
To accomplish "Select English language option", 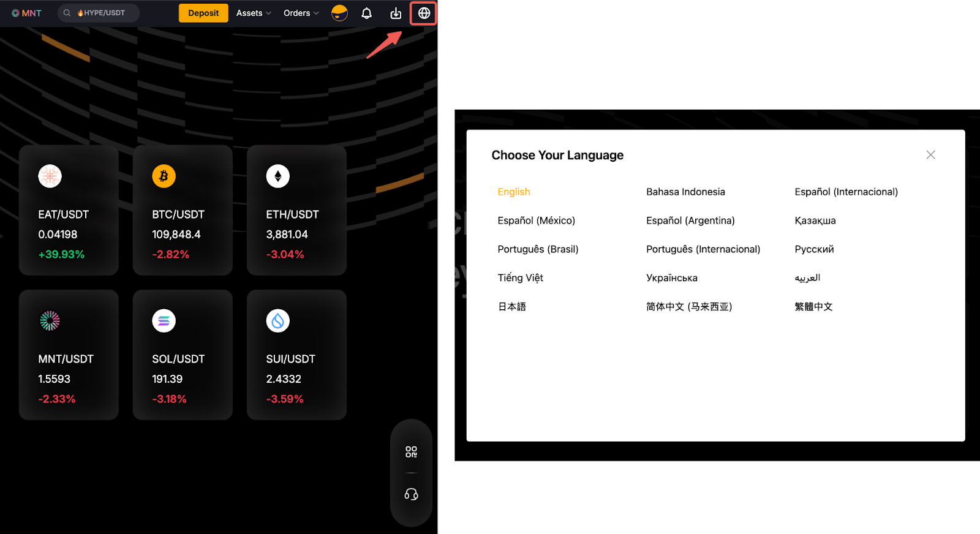I will (514, 192).
